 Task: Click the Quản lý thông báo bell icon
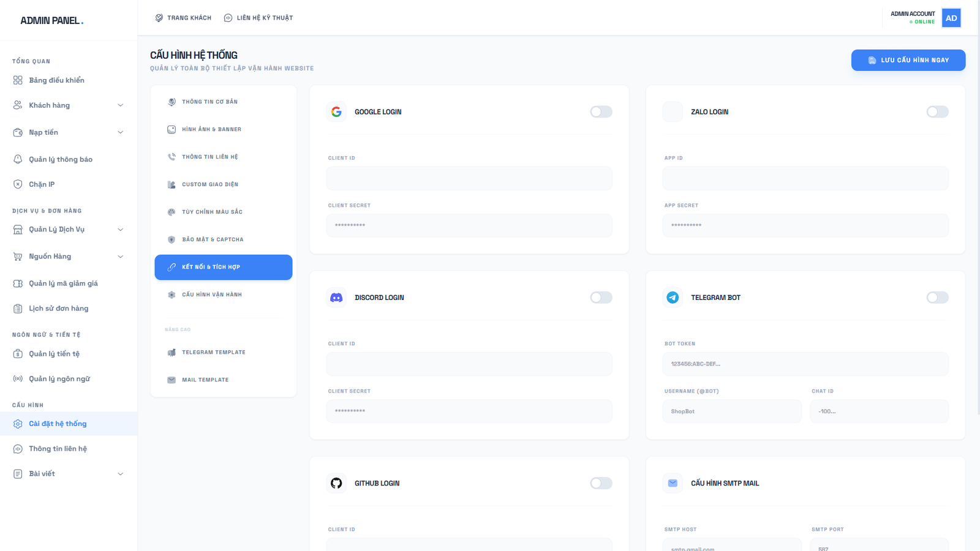point(18,159)
